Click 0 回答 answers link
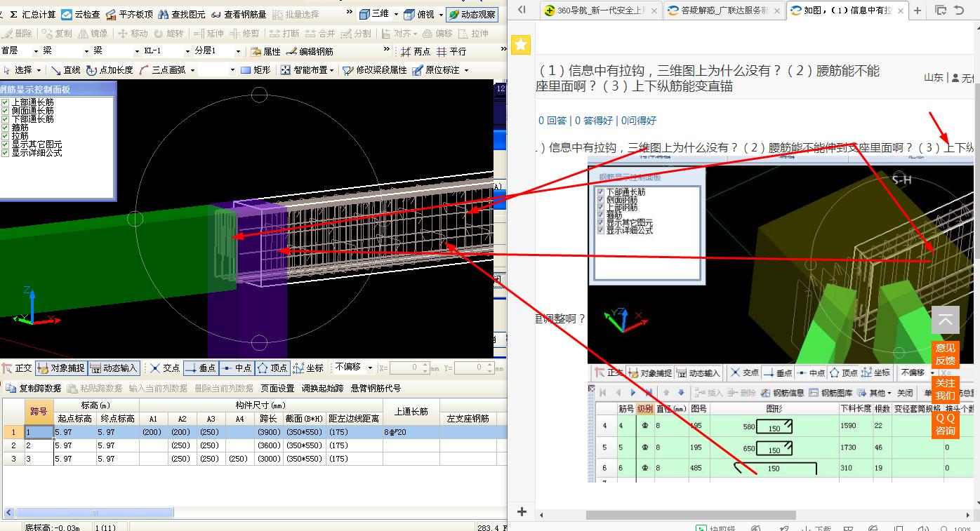980x531 pixels. point(552,121)
